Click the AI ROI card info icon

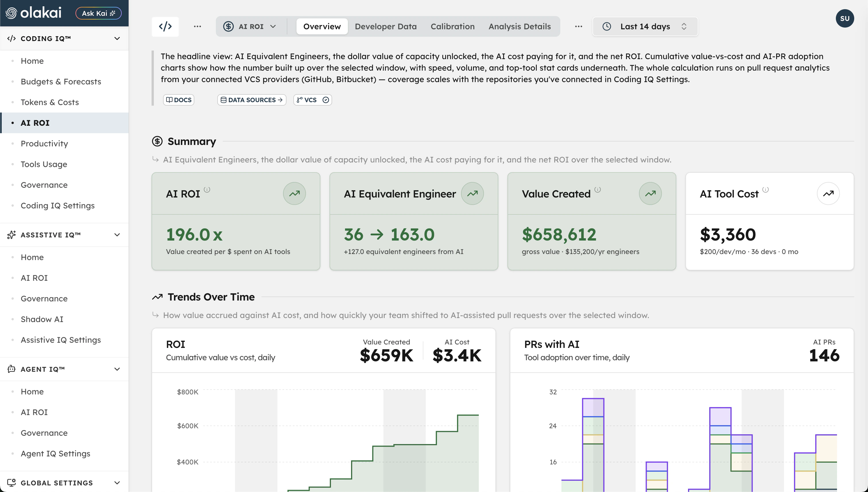click(x=207, y=189)
